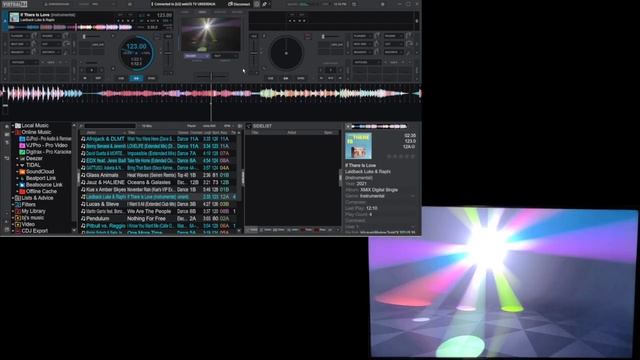The height and width of the screenshot is (360, 640).
Task: Select the Pendulum Nothing For Free track
Action: click(x=158, y=219)
